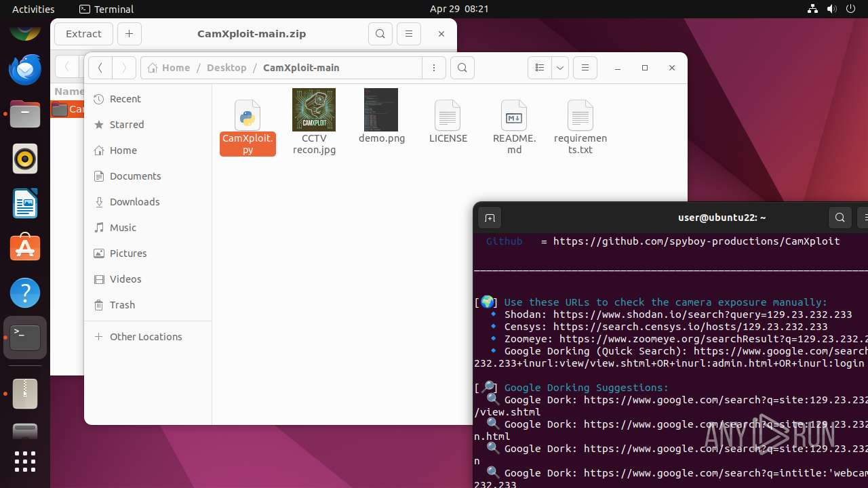Open the clock and calendar panel

[x=459, y=9]
